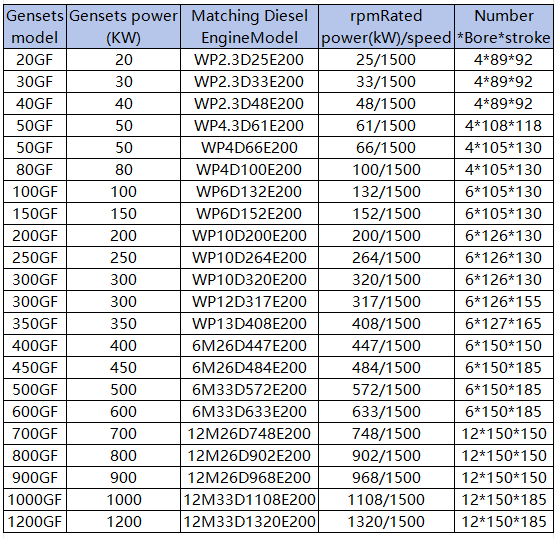Viewport: 559px width, 538px height.
Task: Click the 100GF model cell
Action: tap(35, 192)
